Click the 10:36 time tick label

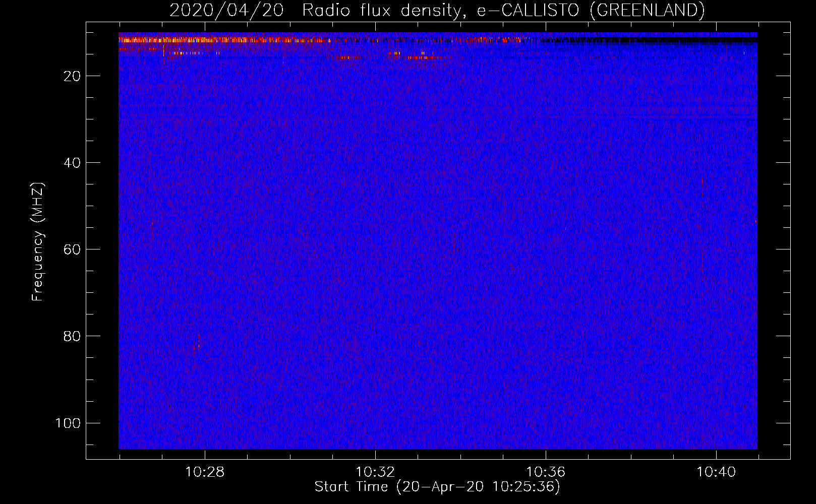pos(546,472)
